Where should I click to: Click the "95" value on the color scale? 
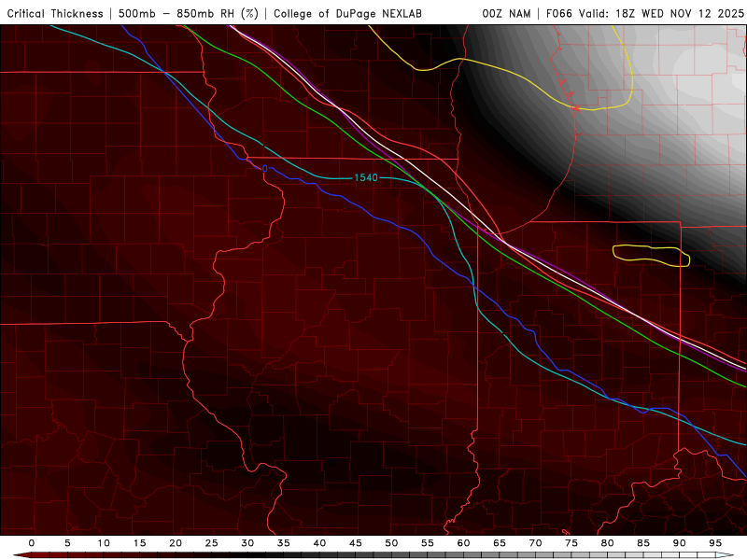(x=715, y=543)
